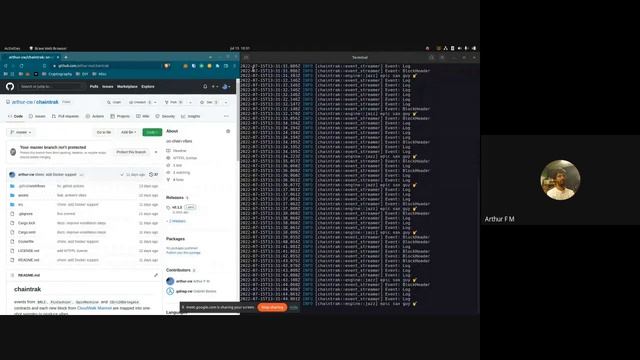Open the chaintrak repository name link

(47, 102)
